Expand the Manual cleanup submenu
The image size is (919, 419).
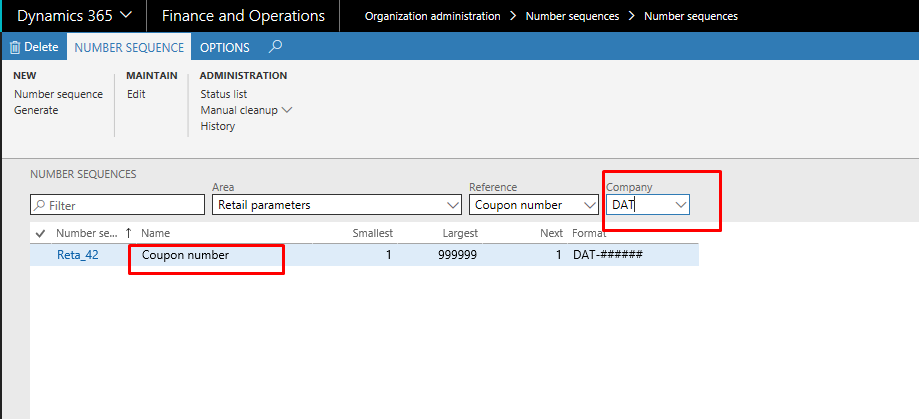point(287,110)
